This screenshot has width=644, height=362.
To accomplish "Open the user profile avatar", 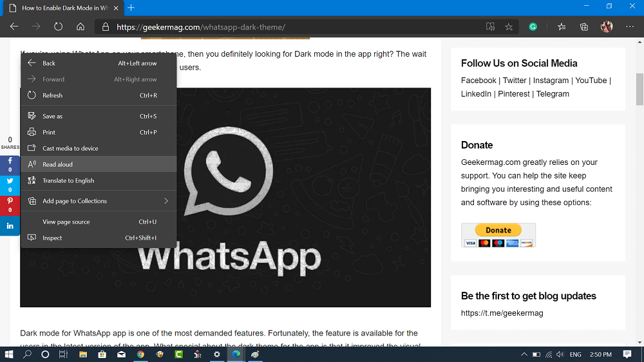I will coord(606,26).
